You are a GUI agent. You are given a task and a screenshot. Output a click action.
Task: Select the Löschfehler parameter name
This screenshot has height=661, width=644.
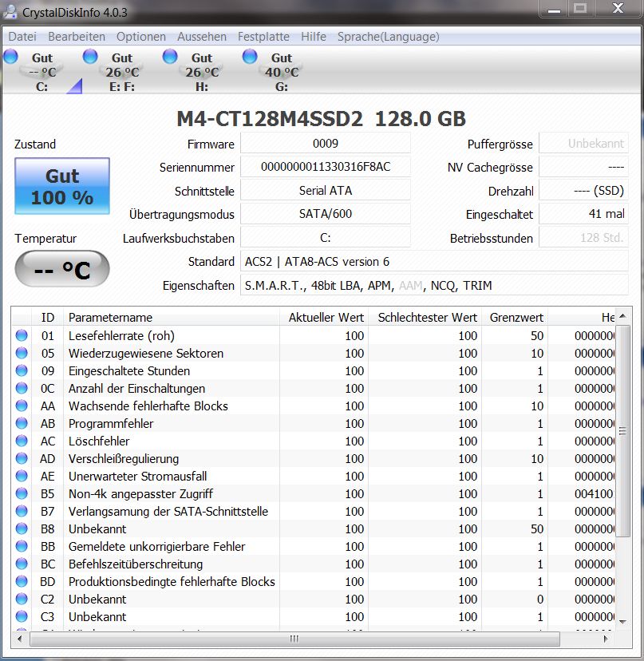coord(99,441)
